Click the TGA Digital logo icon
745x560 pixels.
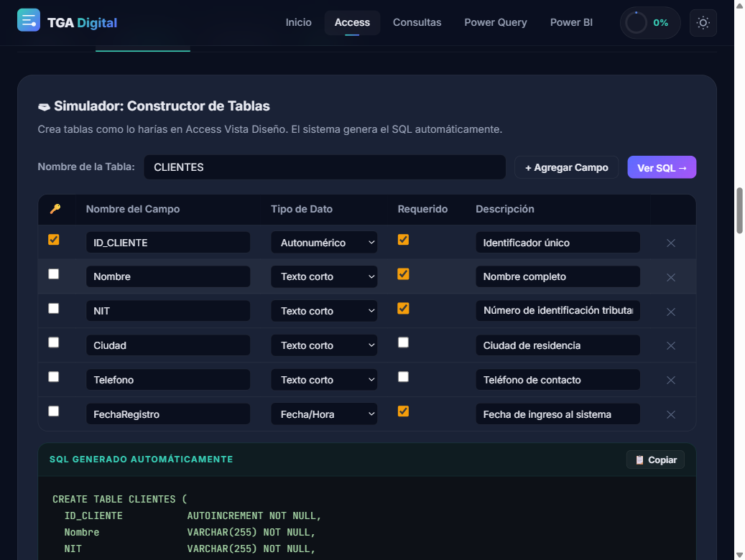pyautogui.click(x=28, y=21)
